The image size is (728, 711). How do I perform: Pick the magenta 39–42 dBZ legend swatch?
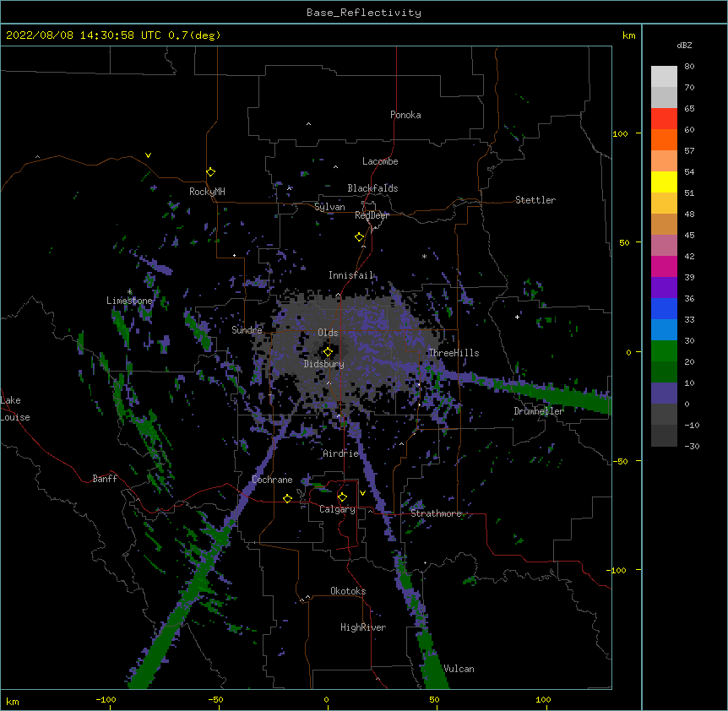[664, 266]
